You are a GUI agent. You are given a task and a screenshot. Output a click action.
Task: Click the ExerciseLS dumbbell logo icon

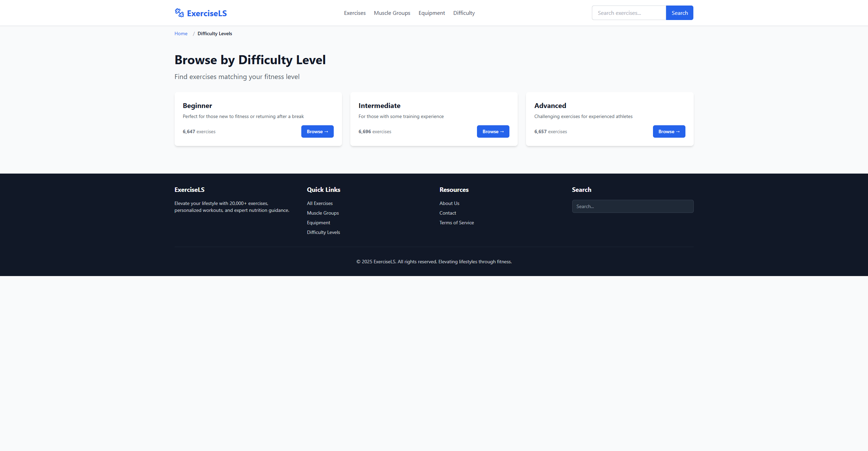tap(179, 13)
